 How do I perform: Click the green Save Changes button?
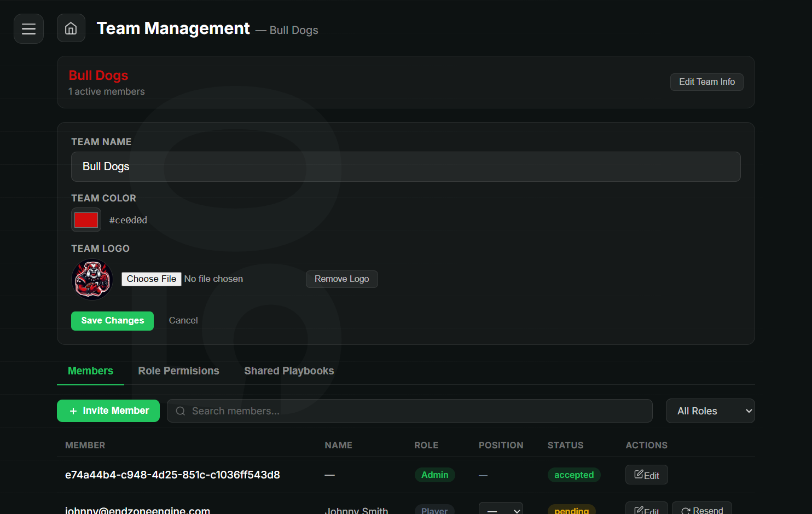112,321
